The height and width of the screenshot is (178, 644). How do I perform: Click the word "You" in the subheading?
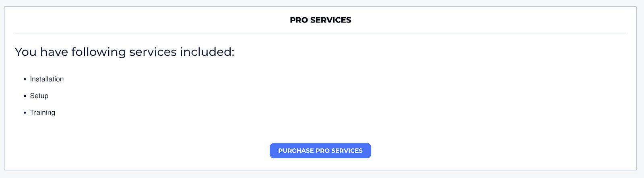coord(26,52)
